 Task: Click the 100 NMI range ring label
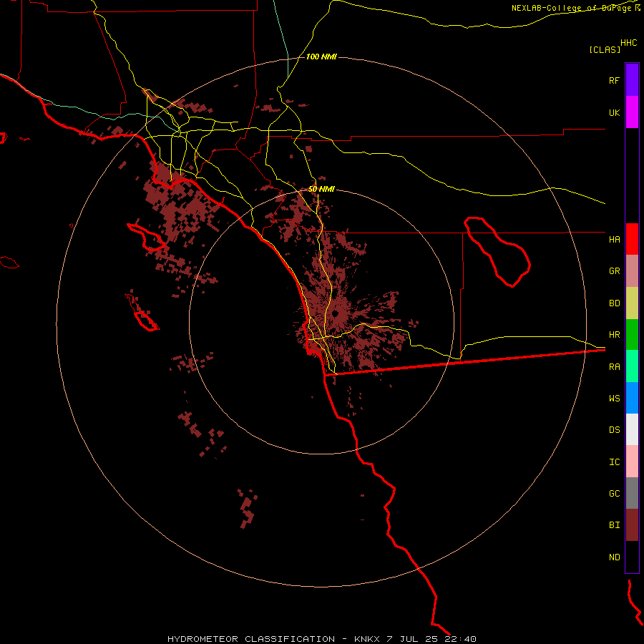(x=321, y=57)
